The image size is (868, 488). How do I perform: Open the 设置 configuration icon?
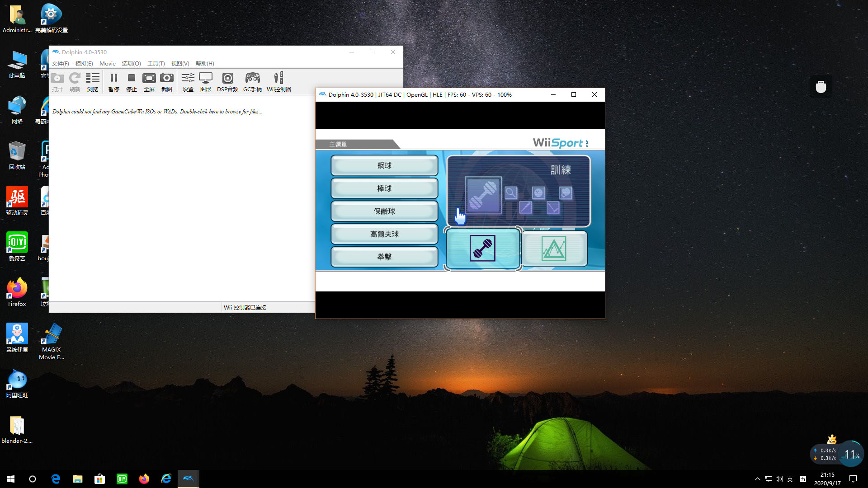click(x=188, y=82)
